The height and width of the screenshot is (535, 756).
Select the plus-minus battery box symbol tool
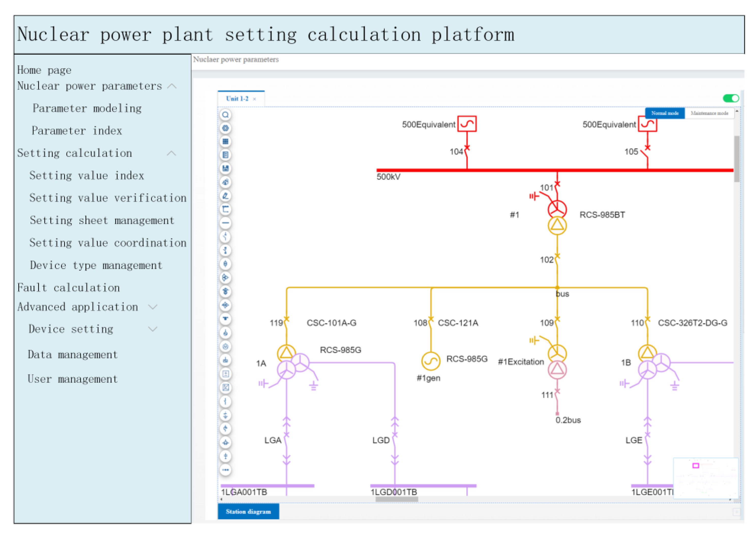click(x=226, y=374)
